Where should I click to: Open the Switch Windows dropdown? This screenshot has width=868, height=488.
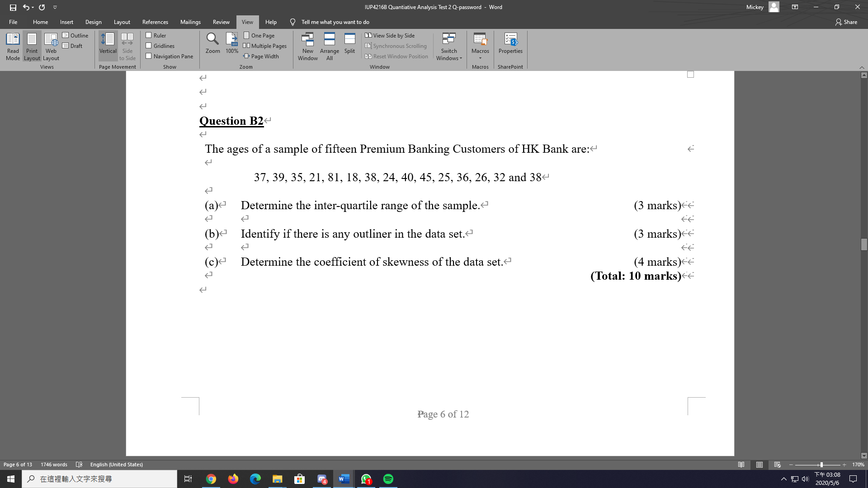tap(448, 47)
